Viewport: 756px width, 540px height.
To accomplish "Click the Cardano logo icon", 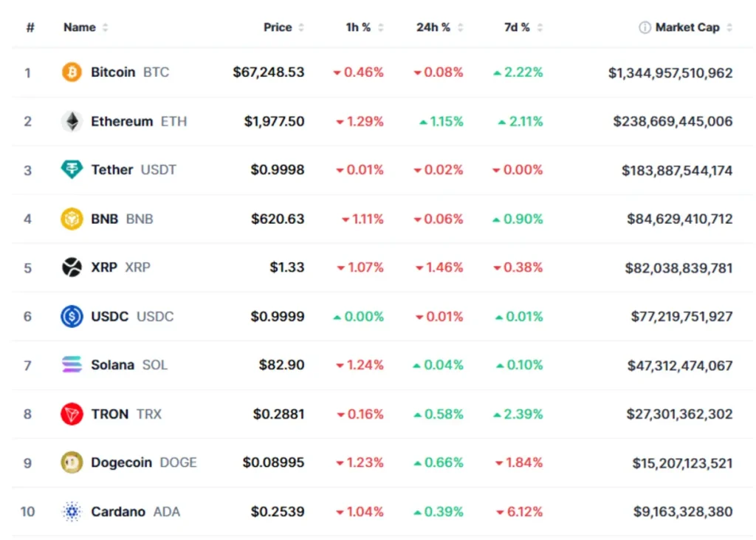I will [x=72, y=511].
